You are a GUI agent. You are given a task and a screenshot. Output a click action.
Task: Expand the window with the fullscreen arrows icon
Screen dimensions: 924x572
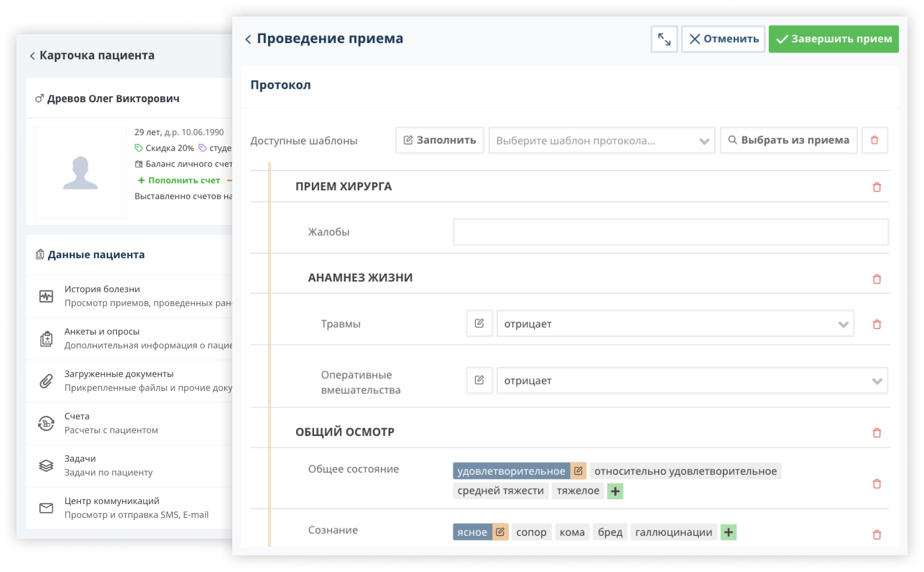point(664,39)
